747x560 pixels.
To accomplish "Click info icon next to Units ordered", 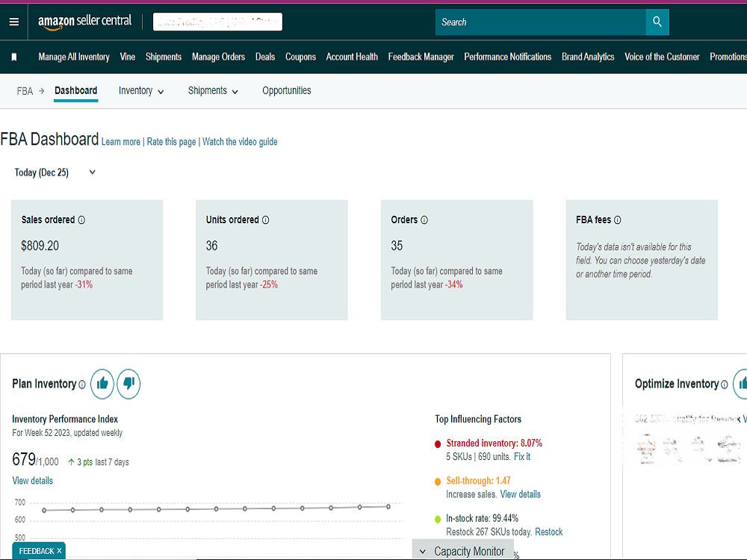I will pyautogui.click(x=266, y=220).
